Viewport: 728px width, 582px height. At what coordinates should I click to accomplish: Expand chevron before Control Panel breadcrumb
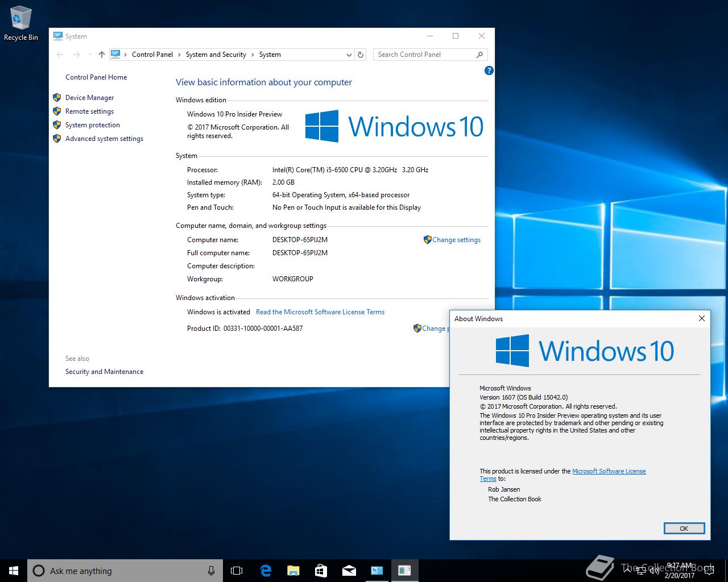tap(125, 55)
